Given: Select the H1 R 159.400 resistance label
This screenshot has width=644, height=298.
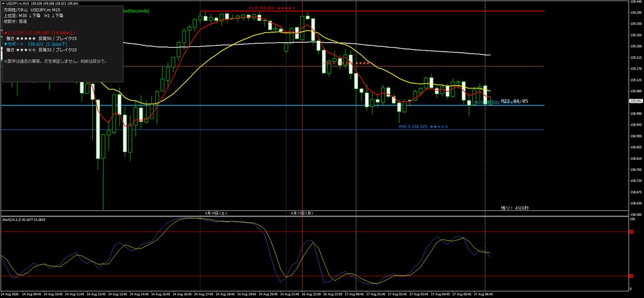Looking at the screenshot, I should (x=272, y=8).
